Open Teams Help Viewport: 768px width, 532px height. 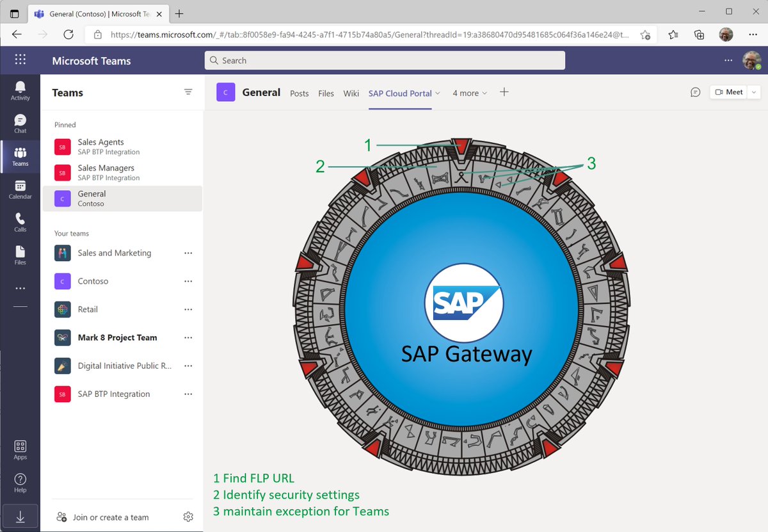[20, 481]
